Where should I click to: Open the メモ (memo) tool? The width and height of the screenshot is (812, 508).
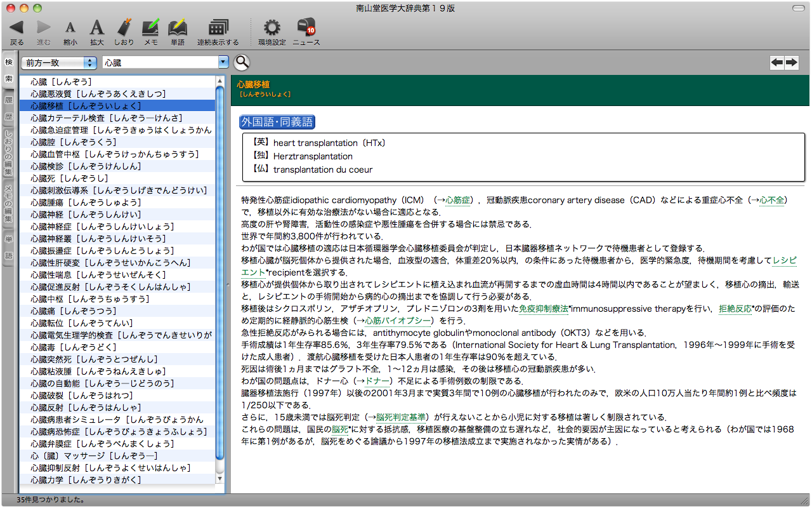pyautogui.click(x=150, y=28)
